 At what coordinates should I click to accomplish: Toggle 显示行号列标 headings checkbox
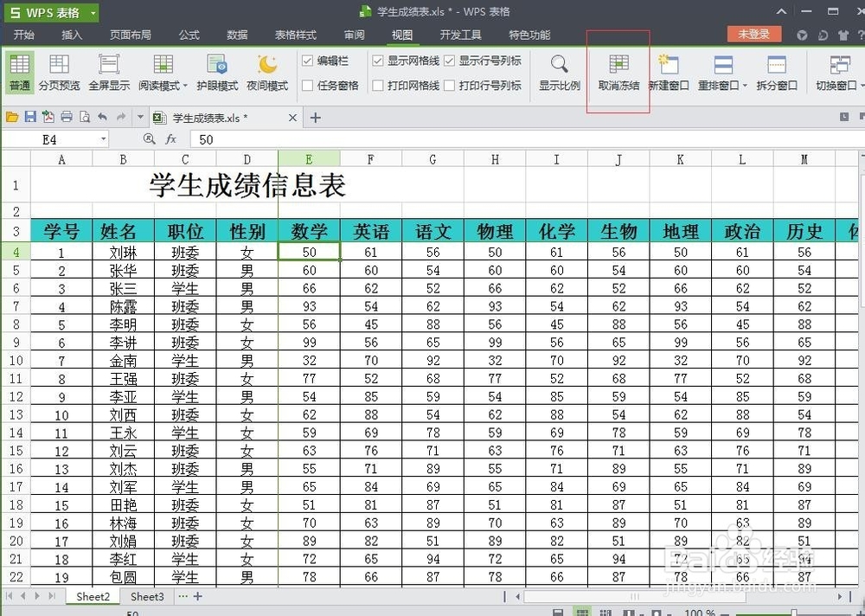point(449,61)
